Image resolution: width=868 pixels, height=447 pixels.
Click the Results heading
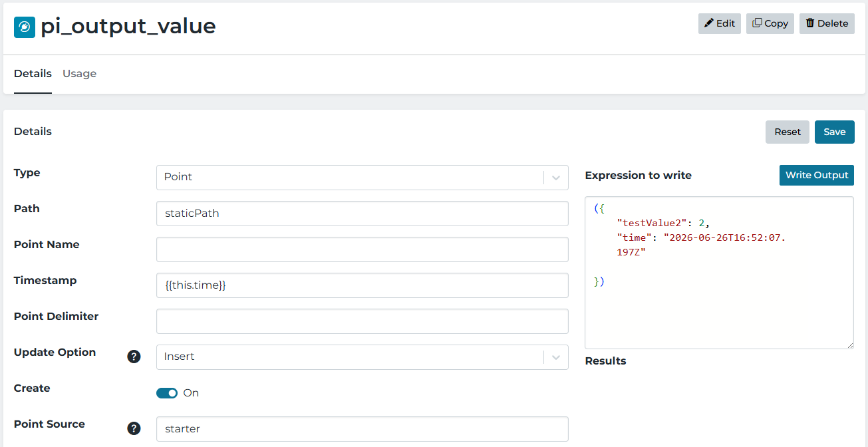click(605, 361)
